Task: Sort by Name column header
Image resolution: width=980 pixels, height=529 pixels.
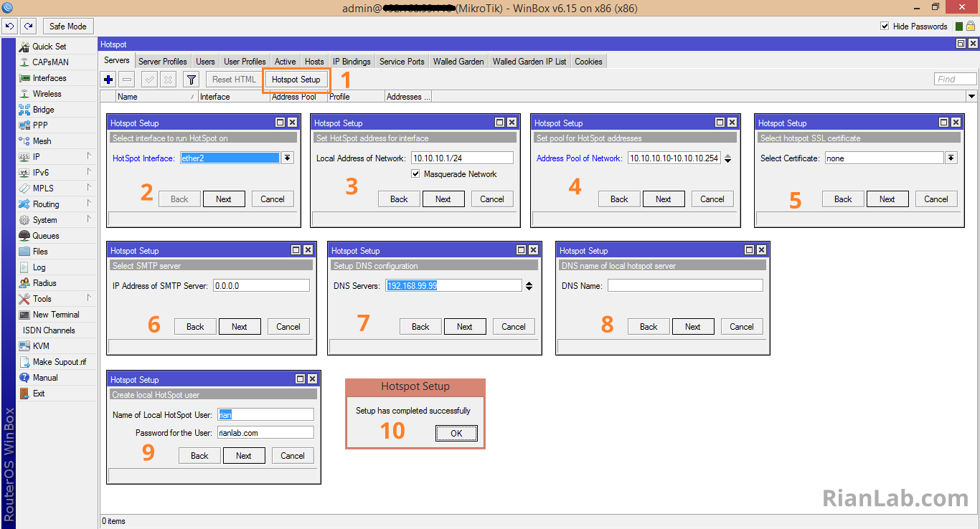Action: coord(156,97)
